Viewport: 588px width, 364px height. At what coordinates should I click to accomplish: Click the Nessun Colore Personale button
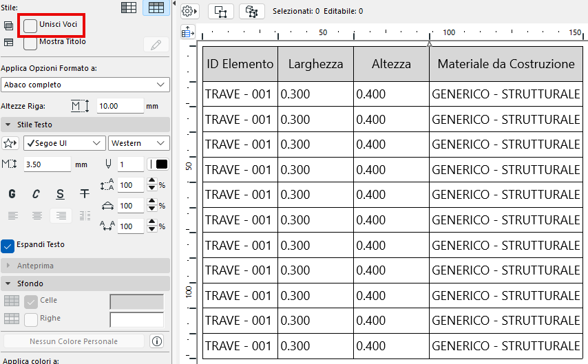pos(74,341)
